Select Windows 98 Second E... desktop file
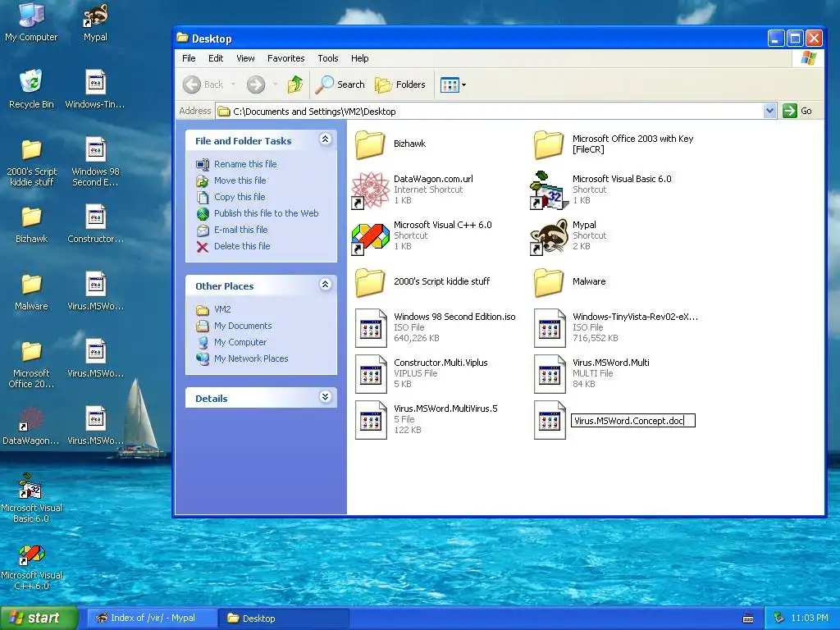Image resolution: width=840 pixels, height=630 pixels. (x=95, y=162)
